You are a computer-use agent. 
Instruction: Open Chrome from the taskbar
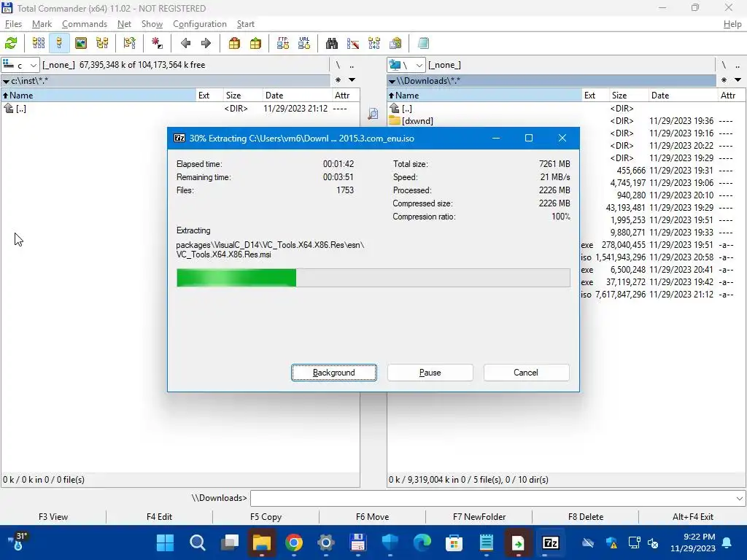coord(294,542)
